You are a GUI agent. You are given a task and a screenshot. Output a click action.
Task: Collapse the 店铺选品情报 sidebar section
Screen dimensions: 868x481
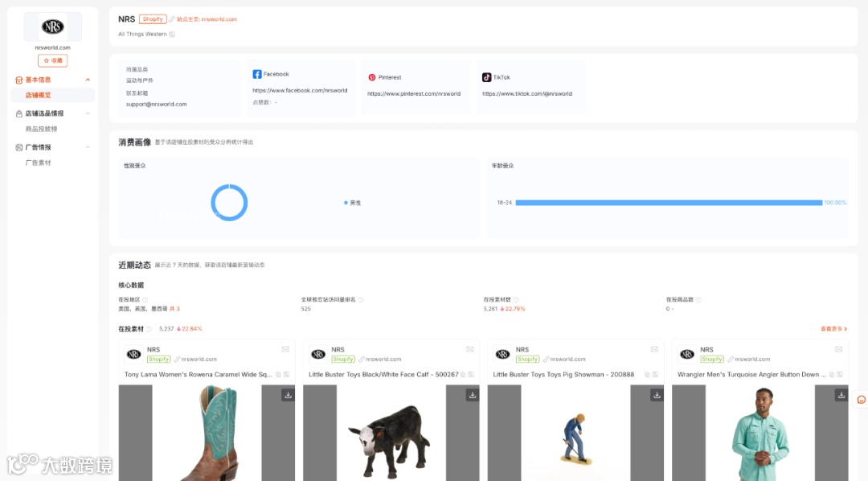click(x=88, y=113)
